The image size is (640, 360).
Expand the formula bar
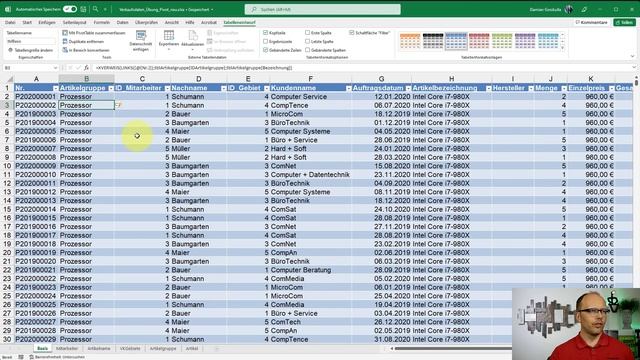point(634,68)
